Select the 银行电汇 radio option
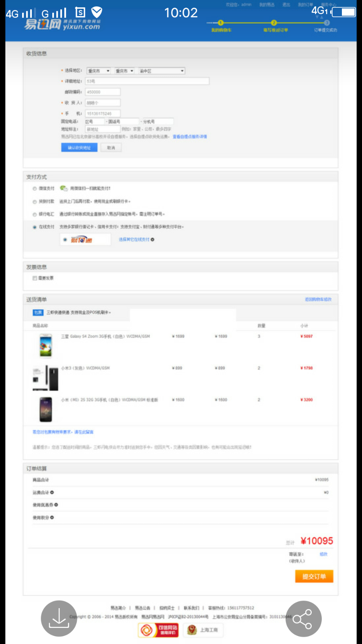Screen dimensions: 362x644 point(35,215)
